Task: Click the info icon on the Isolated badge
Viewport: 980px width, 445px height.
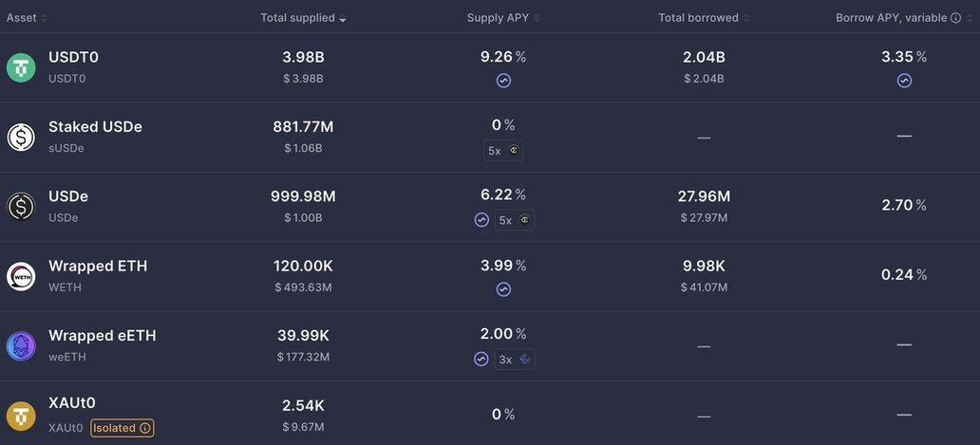Action: 145,428
